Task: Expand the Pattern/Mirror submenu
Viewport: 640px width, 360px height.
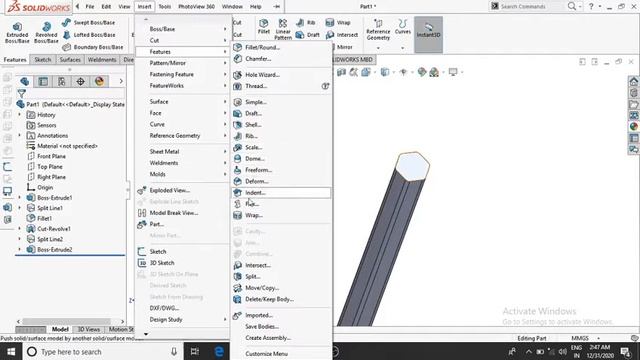Action: pyautogui.click(x=182, y=63)
